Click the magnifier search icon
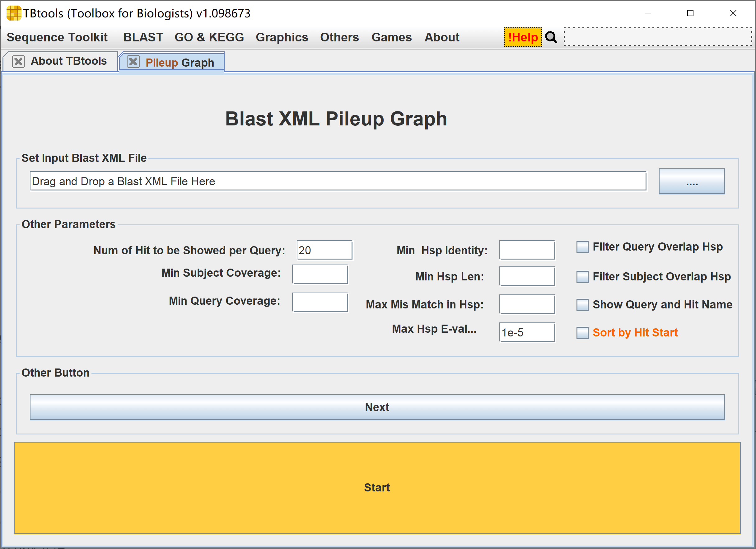 [x=551, y=37]
